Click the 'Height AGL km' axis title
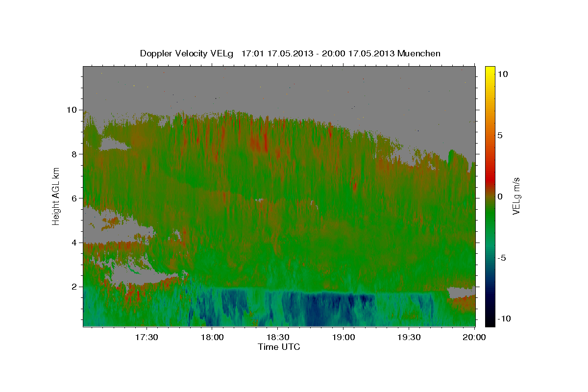This screenshot has width=588, height=392. (56, 196)
